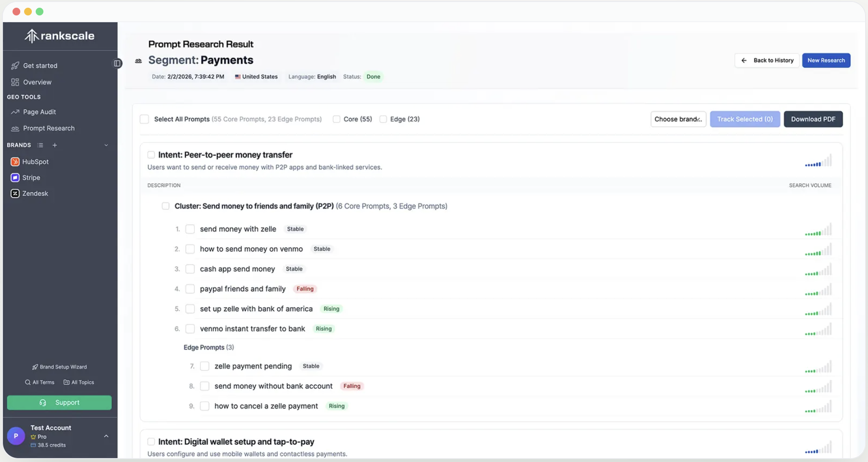Download PDF of results
Viewport: 868px width, 462px height.
pyautogui.click(x=813, y=119)
